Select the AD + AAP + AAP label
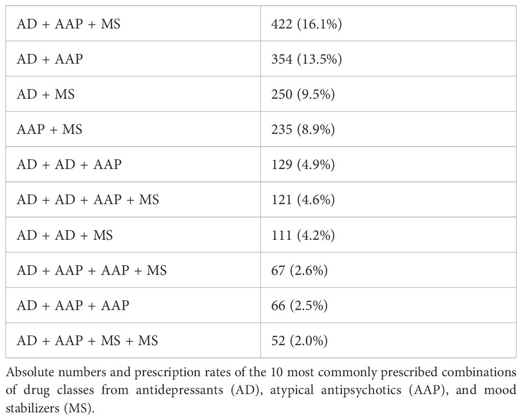522x420 pixels. [x=73, y=305]
